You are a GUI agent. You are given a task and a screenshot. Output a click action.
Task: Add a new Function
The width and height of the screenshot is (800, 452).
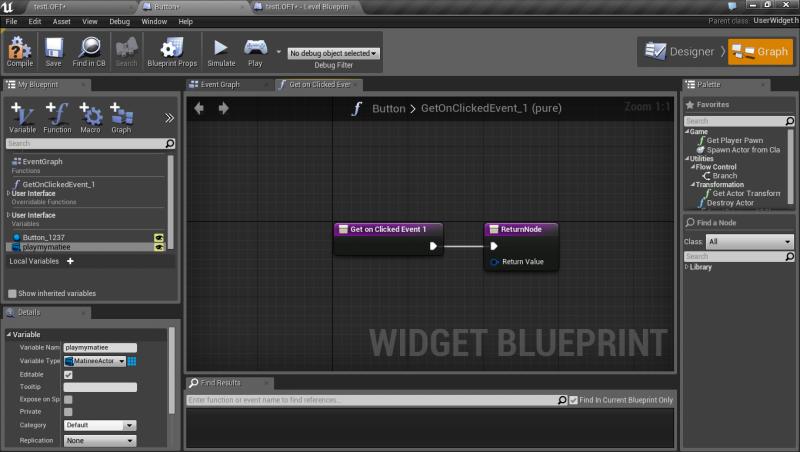[57, 118]
